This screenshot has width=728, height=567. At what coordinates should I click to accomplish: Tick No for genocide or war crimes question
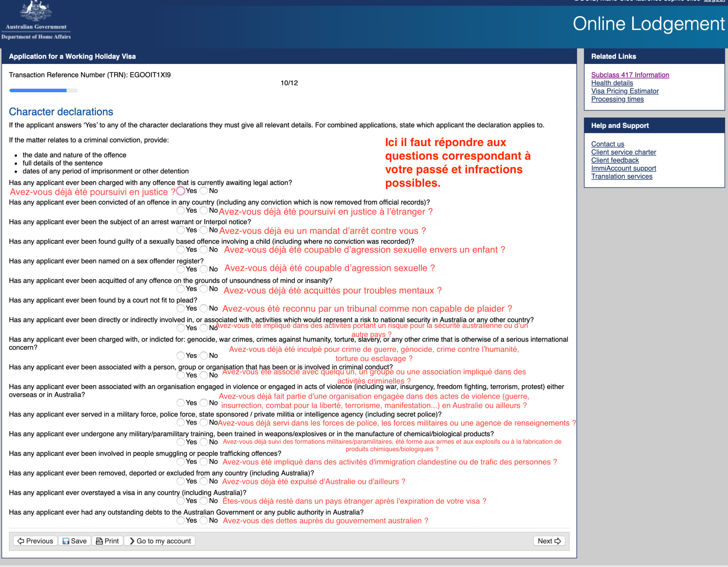click(x=204, y=355)
